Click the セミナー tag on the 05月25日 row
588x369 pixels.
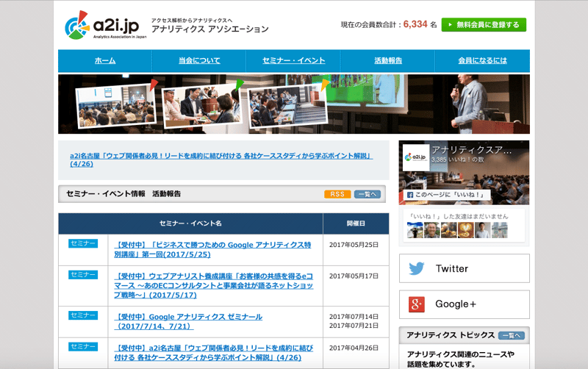pyautogui.click(x=83, y=243)
